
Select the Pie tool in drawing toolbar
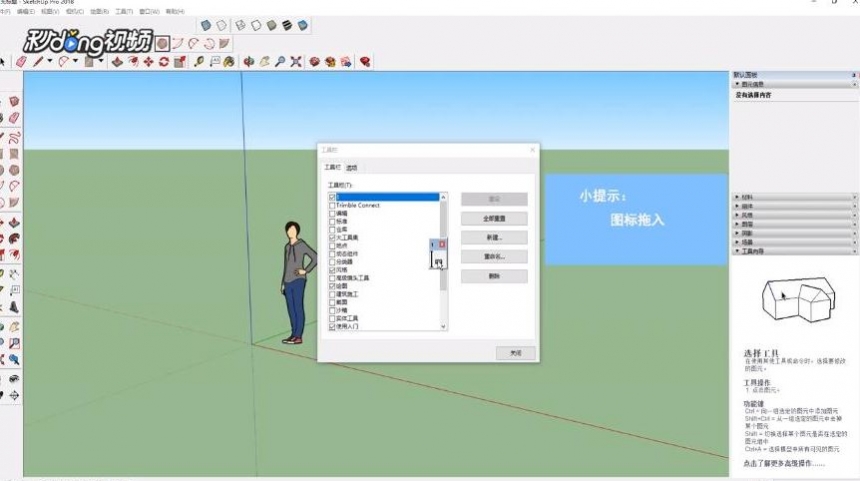(x=224, y=43)
